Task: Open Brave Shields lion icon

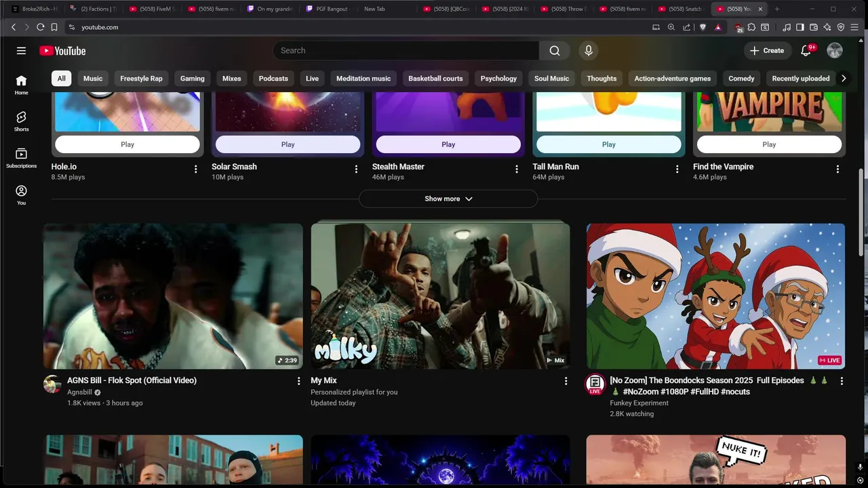Action: pos(703,27)
